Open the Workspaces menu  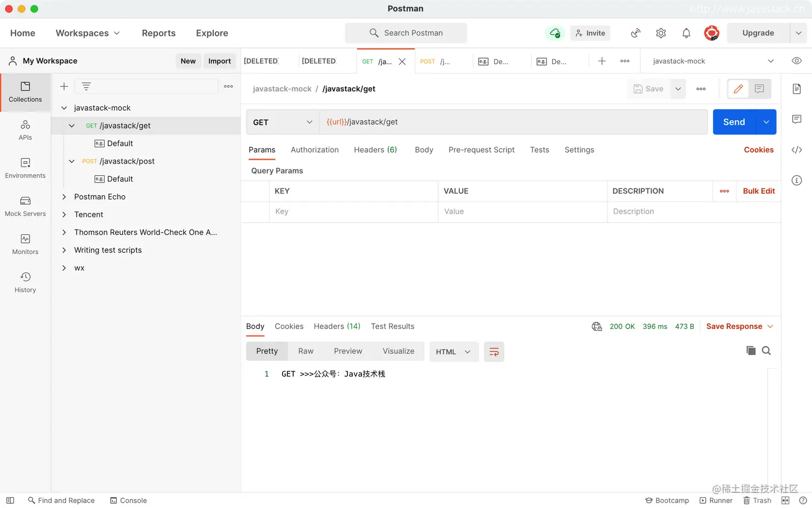click(x=88, y=33)
